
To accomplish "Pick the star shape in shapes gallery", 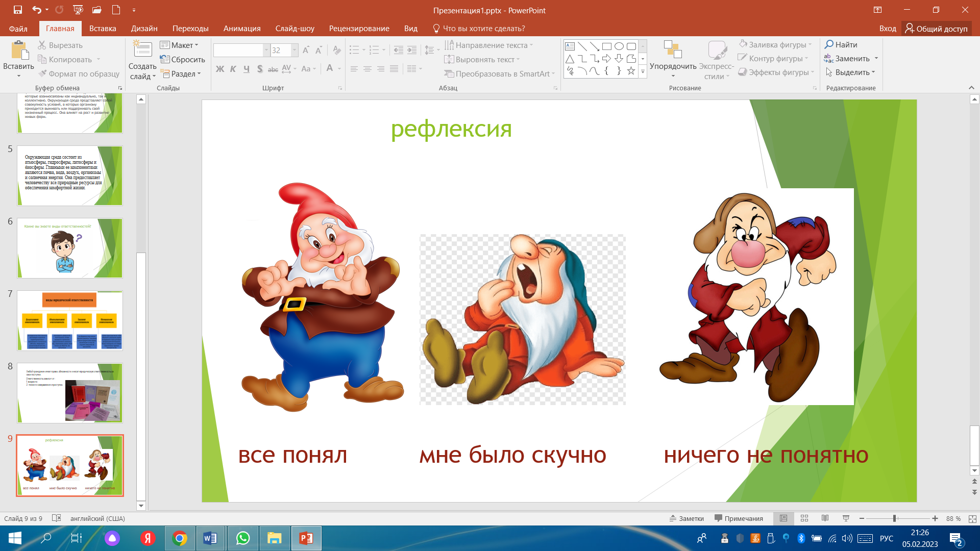I will tap(631, 71).
